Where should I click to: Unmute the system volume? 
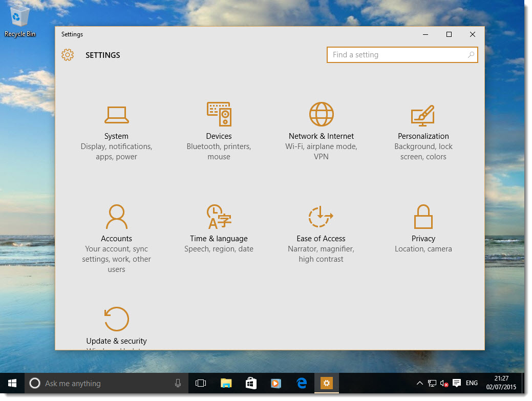[443, 383]
